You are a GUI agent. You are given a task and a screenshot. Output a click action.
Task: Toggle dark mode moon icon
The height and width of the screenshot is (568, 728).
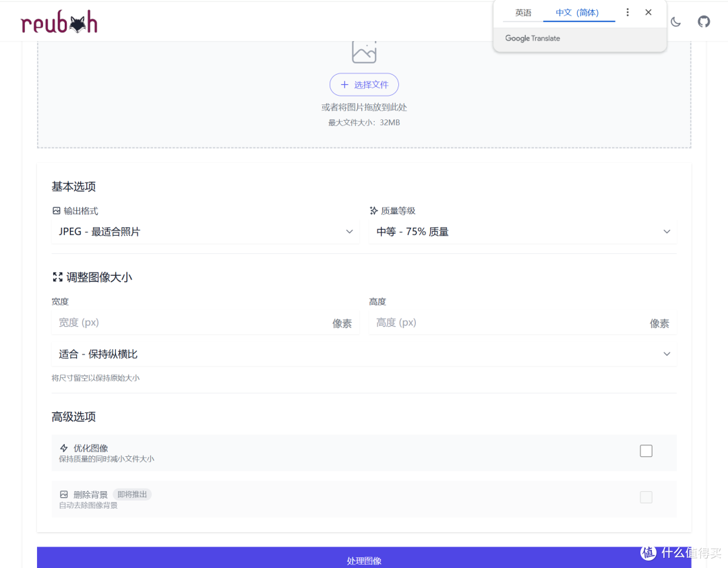pos(675,22)
